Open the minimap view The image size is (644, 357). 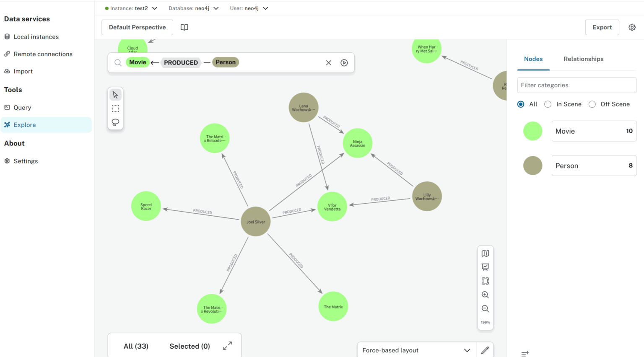pyautogui.click(x=485, y=253)
